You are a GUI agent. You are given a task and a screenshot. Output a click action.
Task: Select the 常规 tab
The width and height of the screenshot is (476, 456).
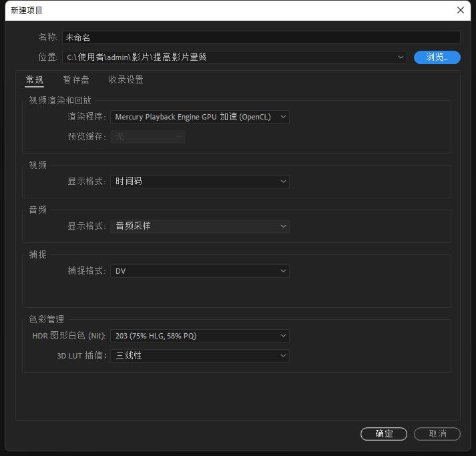click(x=35, y=80)
